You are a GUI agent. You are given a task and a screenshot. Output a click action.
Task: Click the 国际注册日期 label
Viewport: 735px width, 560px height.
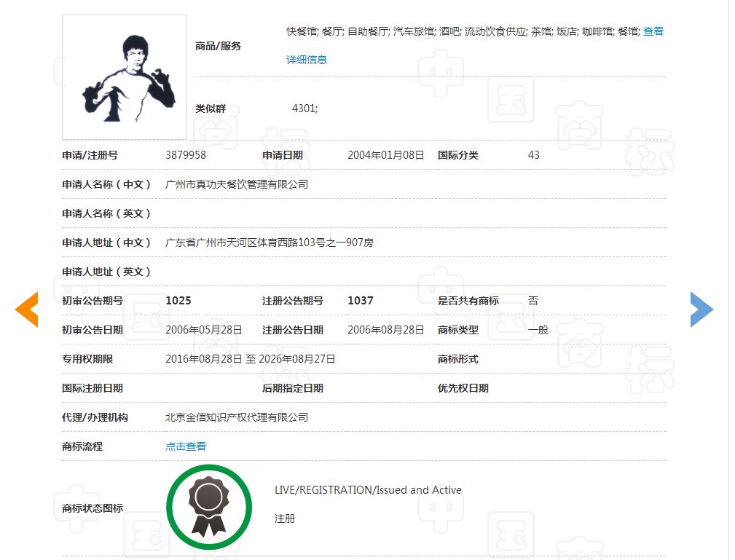(x=93, y=388)
